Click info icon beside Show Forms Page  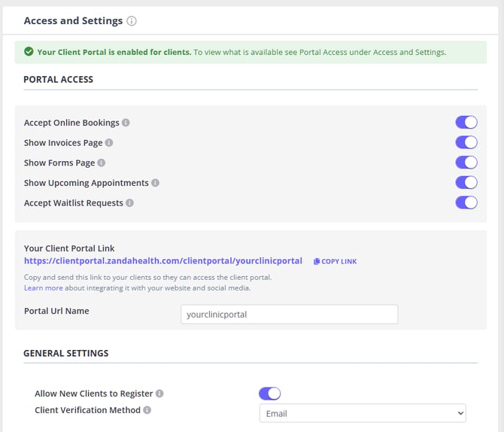tap(102, 163)
